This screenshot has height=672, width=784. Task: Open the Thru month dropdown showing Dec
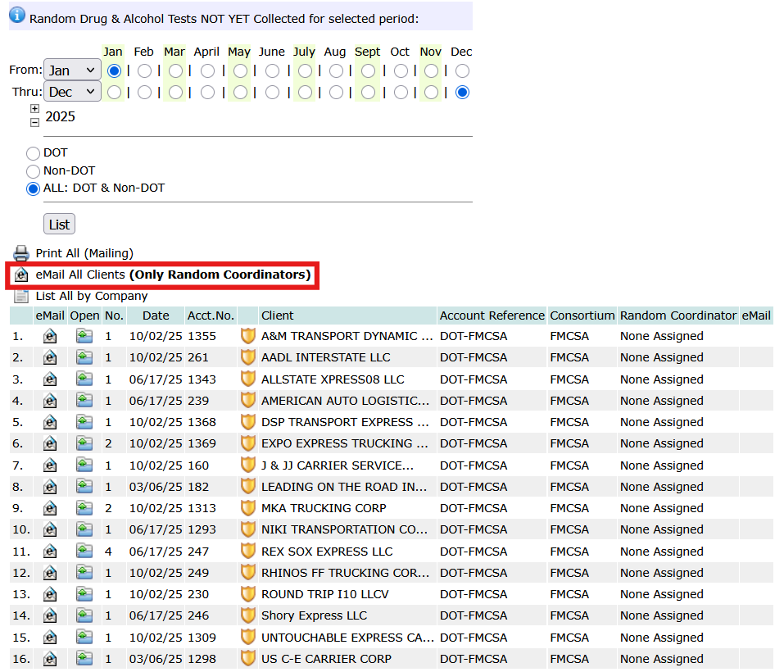point(72,92)
